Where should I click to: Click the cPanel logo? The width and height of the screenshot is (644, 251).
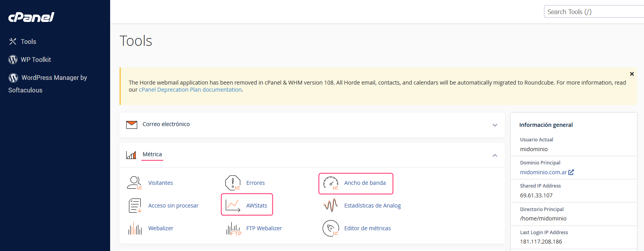pyautogui.click(x=31, y=17)
